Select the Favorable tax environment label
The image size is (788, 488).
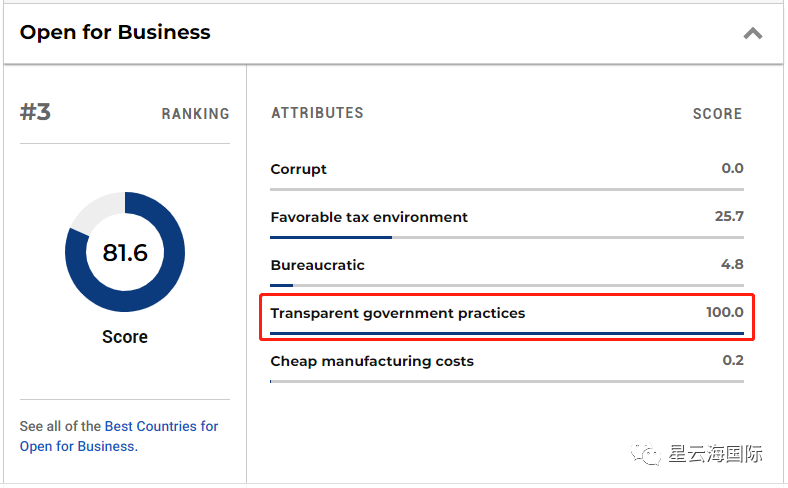(x=369, y=217)
